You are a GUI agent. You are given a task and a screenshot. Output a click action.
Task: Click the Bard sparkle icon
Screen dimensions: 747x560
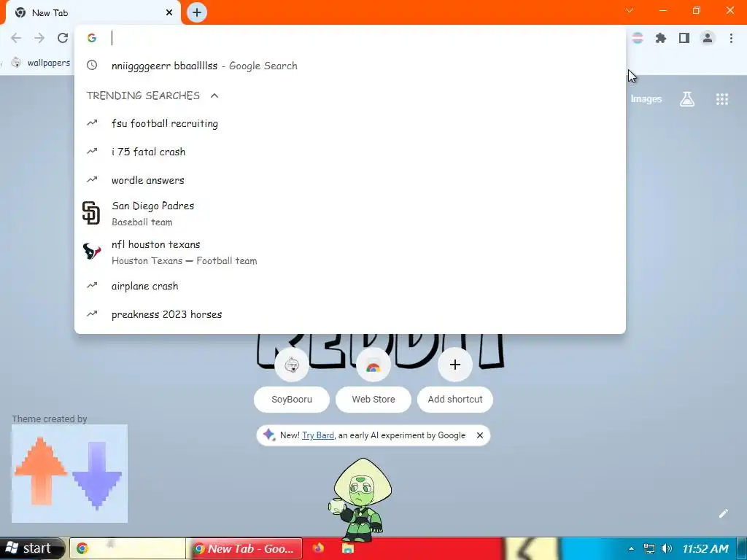click(268, 435)
